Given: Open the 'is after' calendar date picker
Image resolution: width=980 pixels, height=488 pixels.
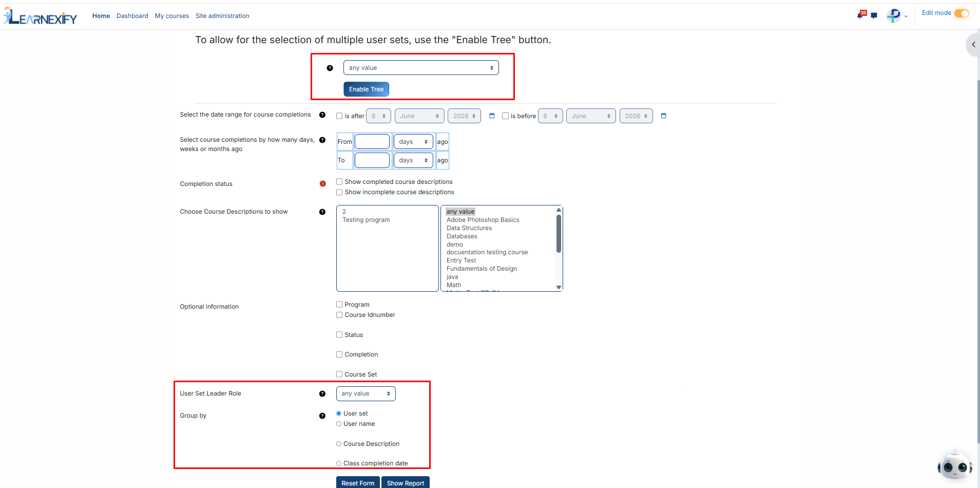Looking at the screenshot, I should coord(492,116).
